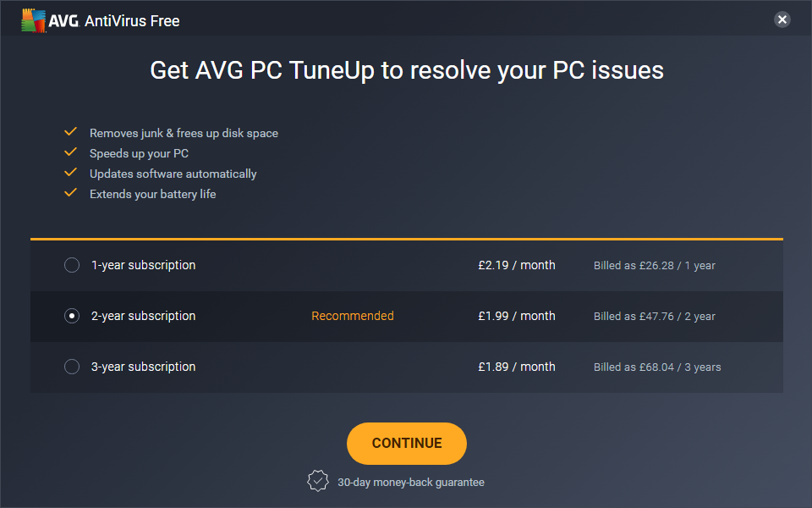This screenshot has width=812, height=508.
Task: Select the 1-year subscription radio button
Action: coord(72,265)
